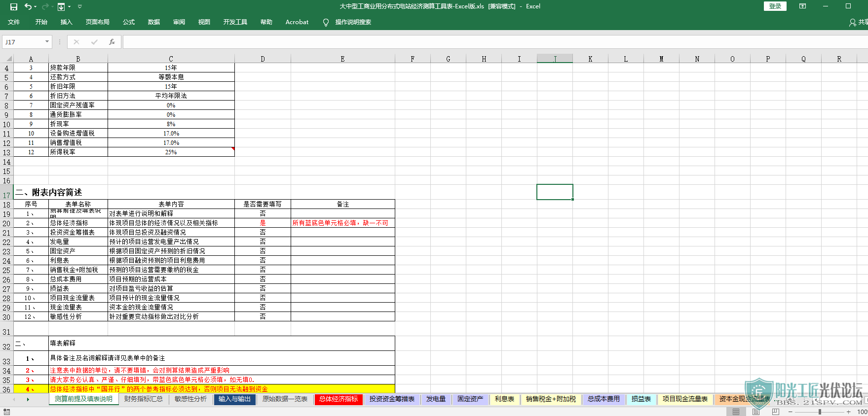Click the share person icon
868x416 pixels.
tap(852, 23)
